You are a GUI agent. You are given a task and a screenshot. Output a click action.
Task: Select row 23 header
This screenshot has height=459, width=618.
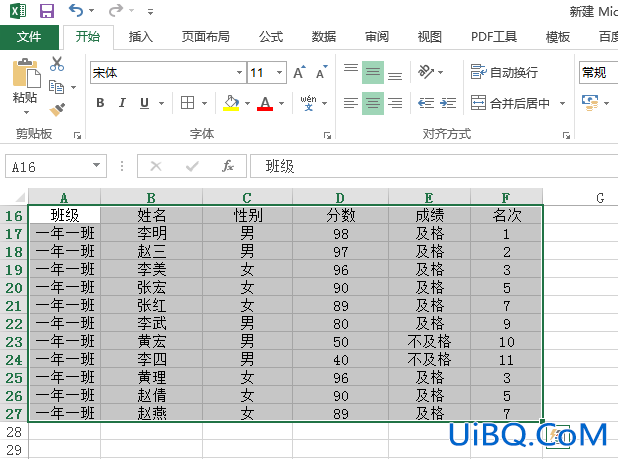(x=14, y=342)
